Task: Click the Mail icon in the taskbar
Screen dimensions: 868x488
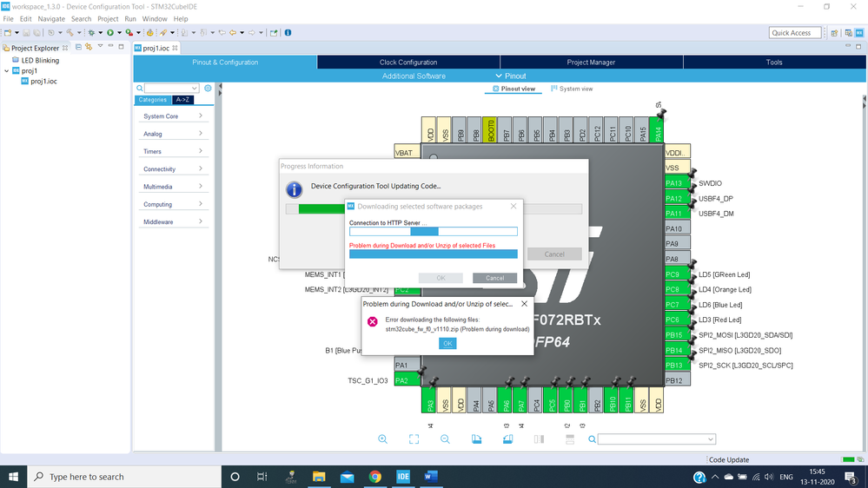Action: point(347,477)
